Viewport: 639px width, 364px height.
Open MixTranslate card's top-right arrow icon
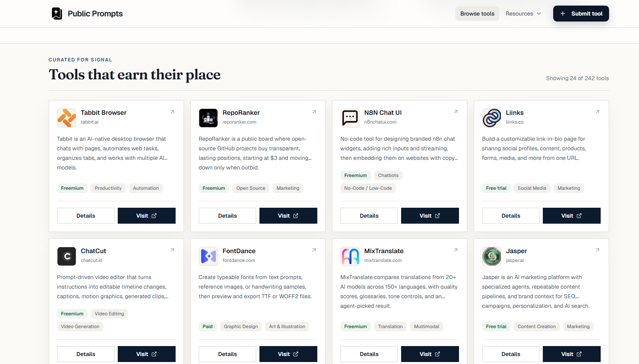(456, 250)
